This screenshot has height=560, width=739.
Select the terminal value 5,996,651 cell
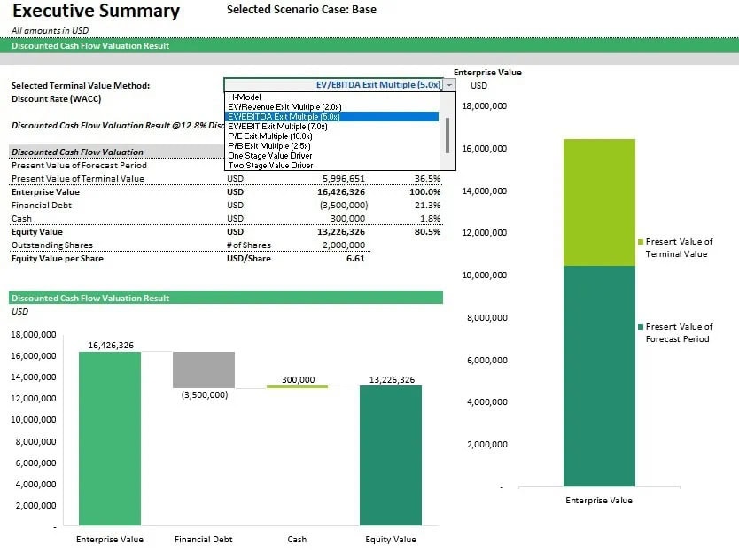pos(344,179)
